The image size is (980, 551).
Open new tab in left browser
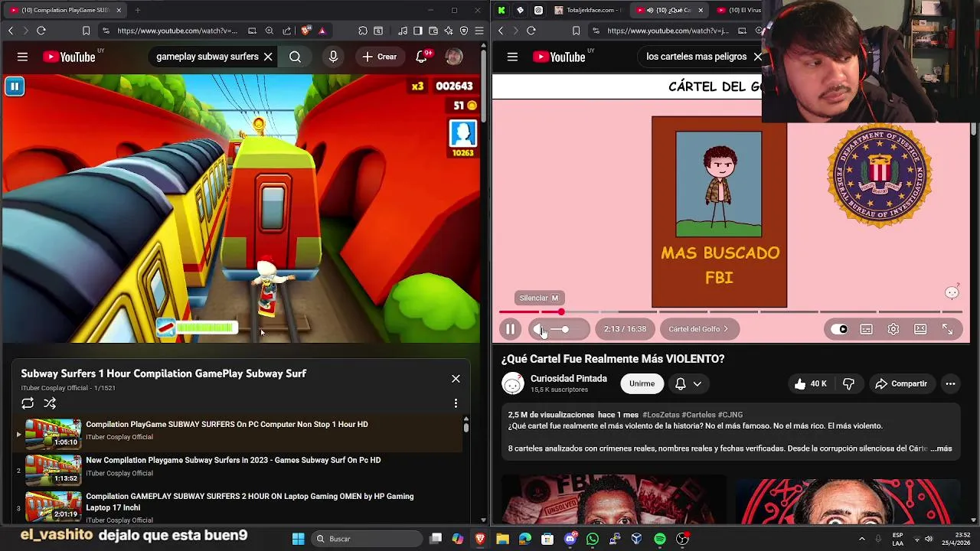138,10
